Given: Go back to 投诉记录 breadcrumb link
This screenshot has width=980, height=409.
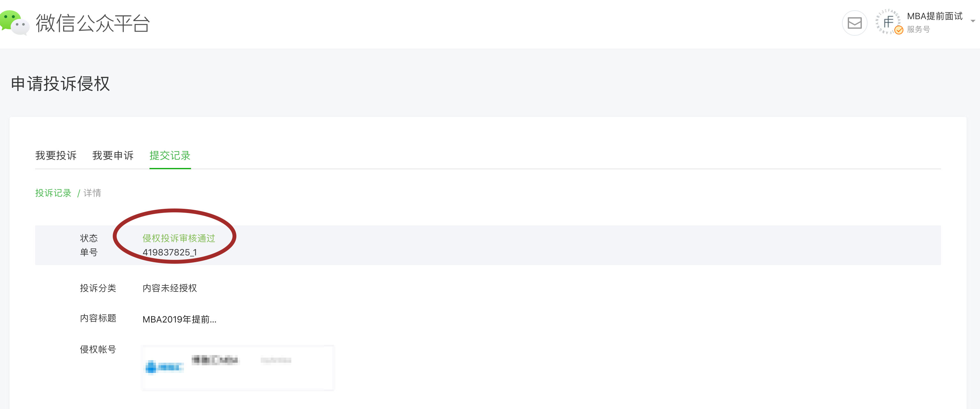Looking at the screenshot, I should point(53,193).
